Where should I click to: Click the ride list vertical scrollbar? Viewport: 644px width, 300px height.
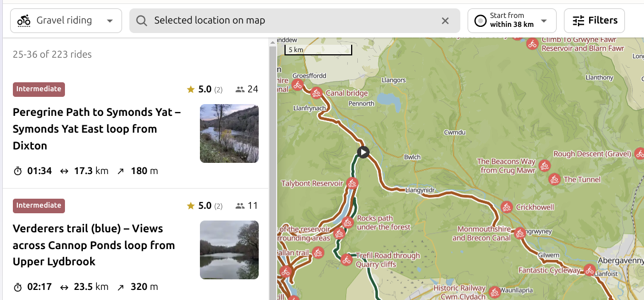273,172
